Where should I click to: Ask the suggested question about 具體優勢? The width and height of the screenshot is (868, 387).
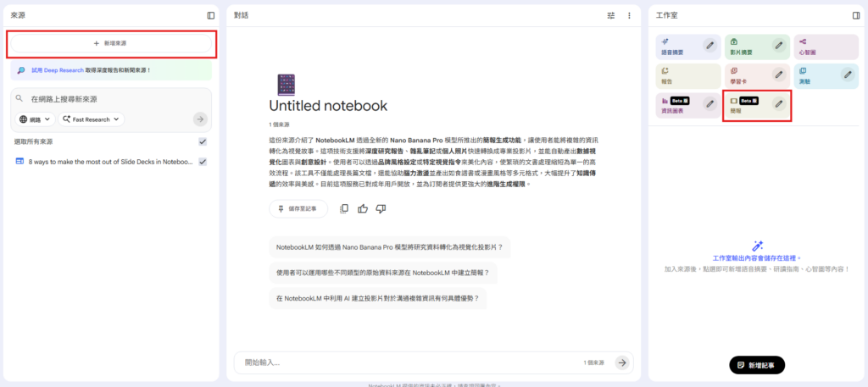click(377, 298)
